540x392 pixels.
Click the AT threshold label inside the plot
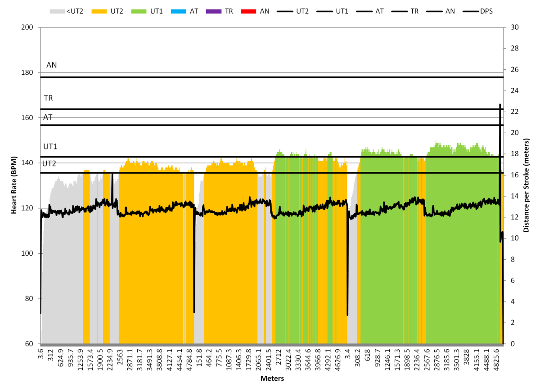48,117
